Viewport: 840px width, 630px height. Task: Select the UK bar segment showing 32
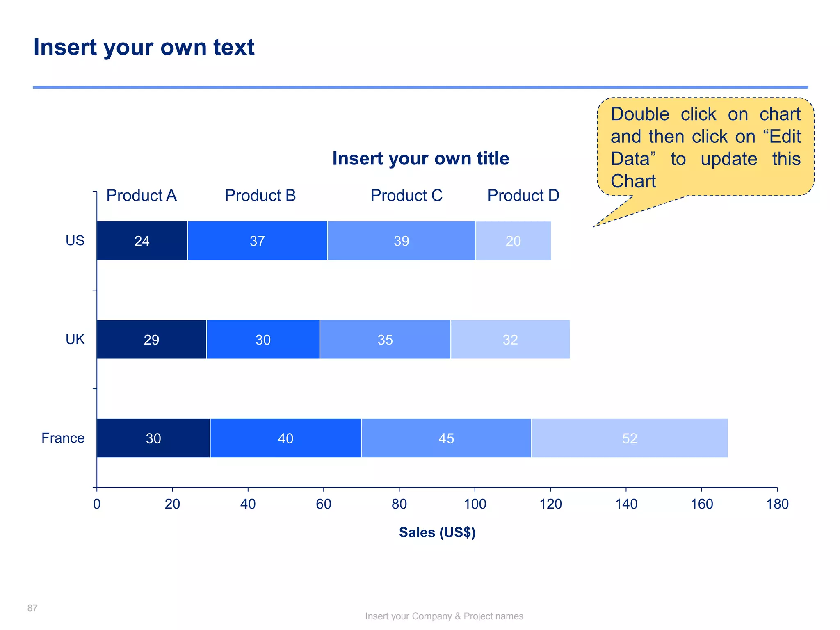click(510, 339)
